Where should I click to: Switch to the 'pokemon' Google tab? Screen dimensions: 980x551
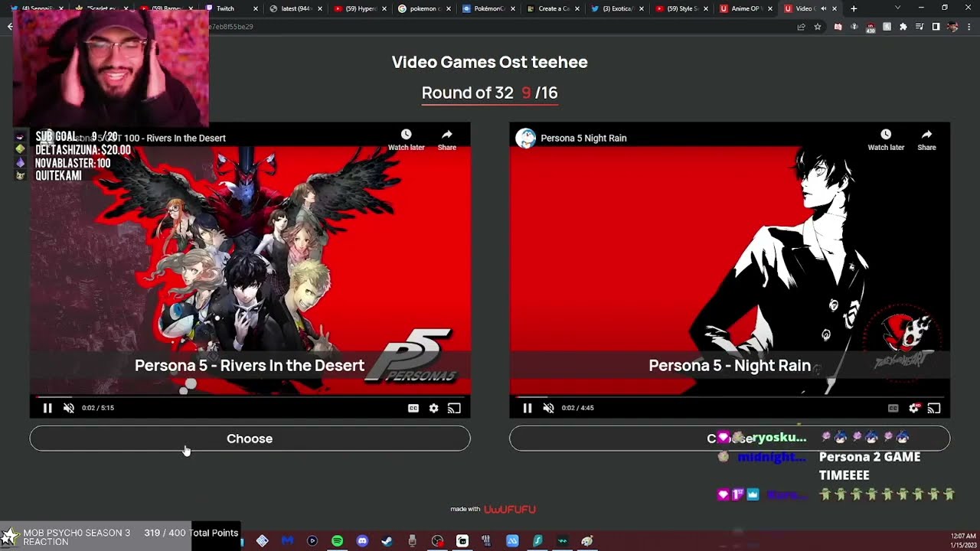(426, 8)
